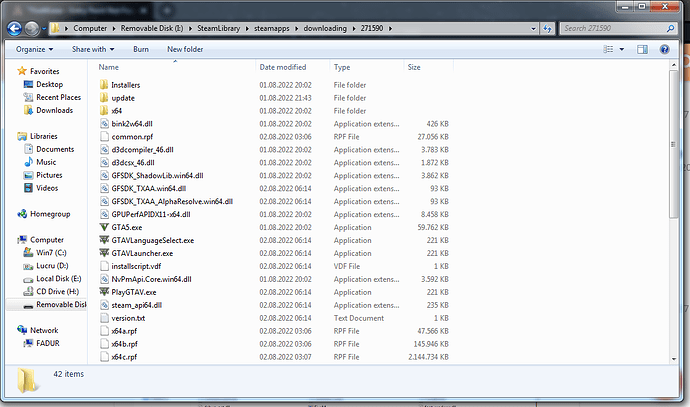Select Local Disk (E:) drive
This screenshot has height=407, width=690.
pos(59,279)
